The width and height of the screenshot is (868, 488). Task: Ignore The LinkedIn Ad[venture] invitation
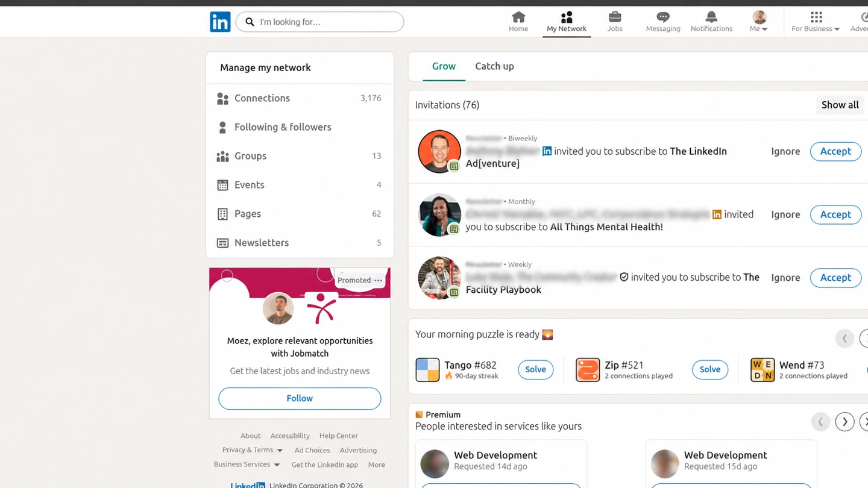785,151
